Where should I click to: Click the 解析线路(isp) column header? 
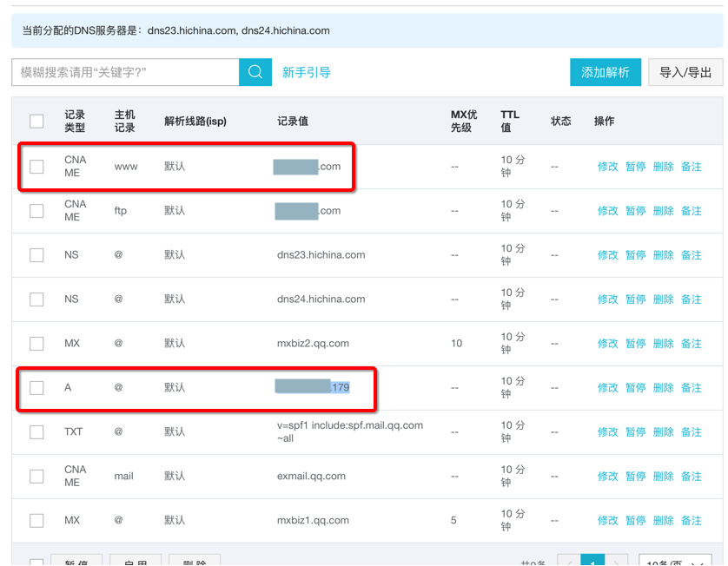point(195,121)
